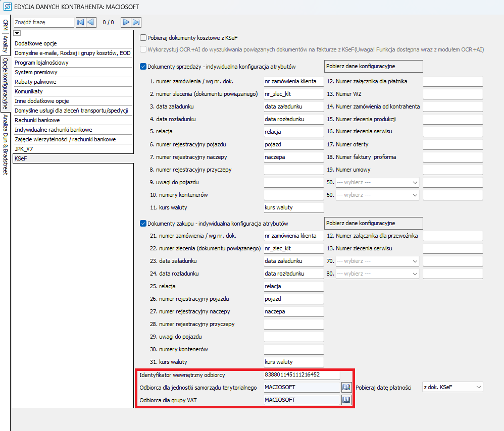Click the Znajdź frazę search field
Viewport: 504px width, 431px height.
44,22
